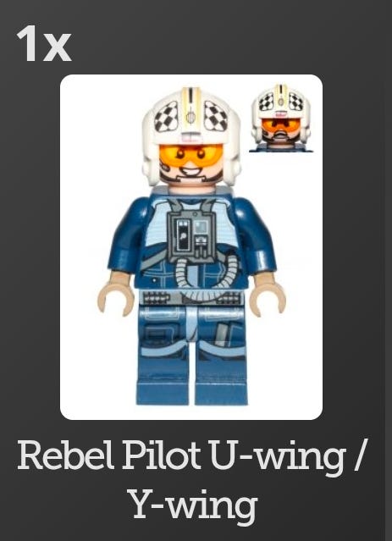
Task: Click the gray belt on the minifigure
Action: (x=191, y=297)
